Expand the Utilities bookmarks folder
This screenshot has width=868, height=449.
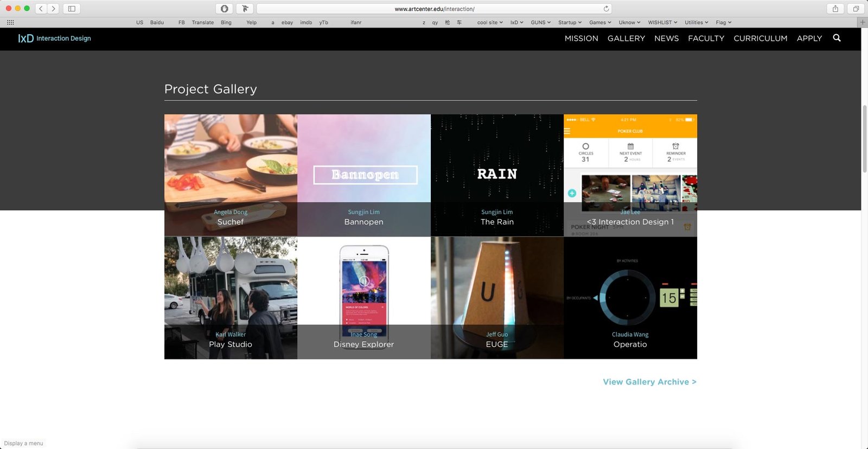pyautogui.click(x=696, y=22)
